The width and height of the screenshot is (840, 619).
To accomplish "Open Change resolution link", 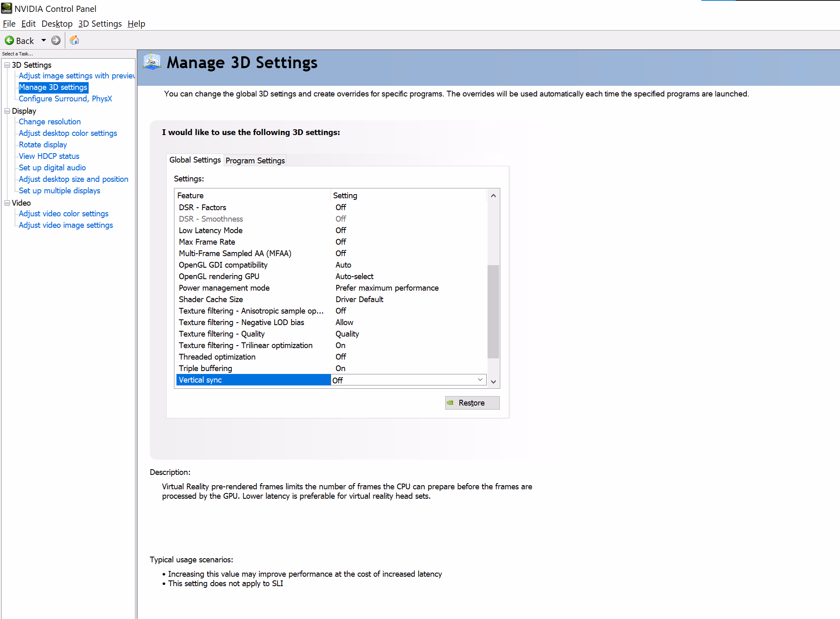I will 50,122.
